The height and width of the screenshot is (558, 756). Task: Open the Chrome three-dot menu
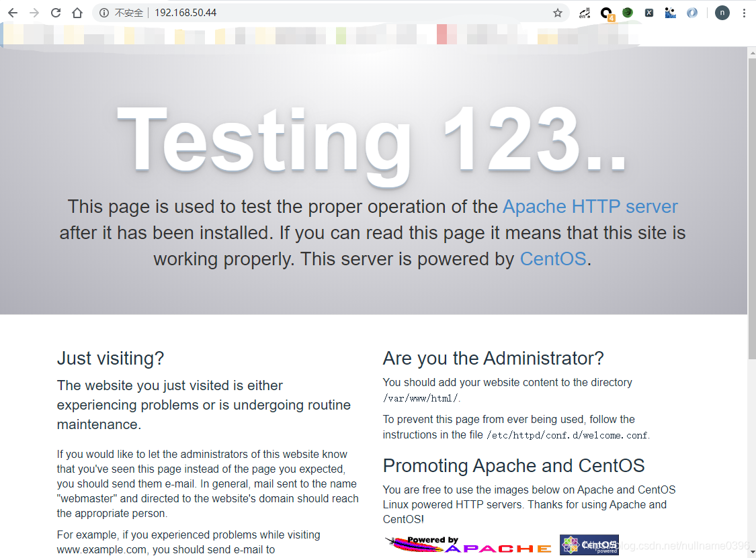744,13
